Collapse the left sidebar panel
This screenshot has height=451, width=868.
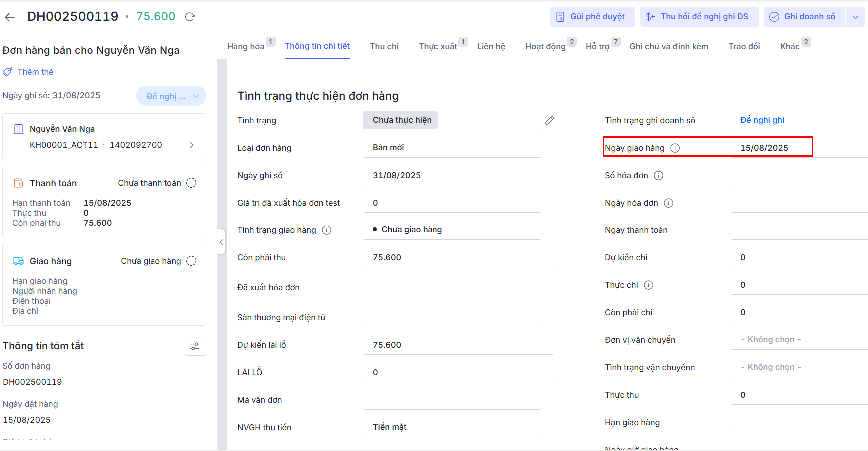click(221, 242)
